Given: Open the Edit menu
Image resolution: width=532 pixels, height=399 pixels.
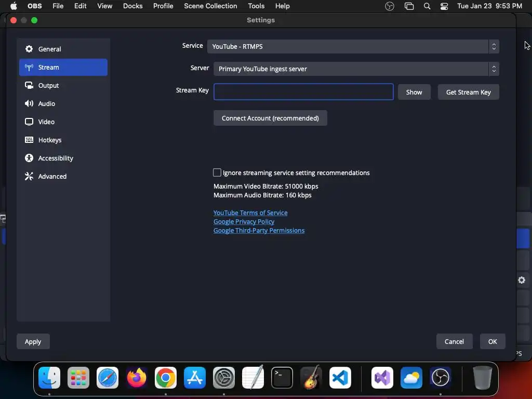Looking at the screenshot, I should [x=81, y=6].
